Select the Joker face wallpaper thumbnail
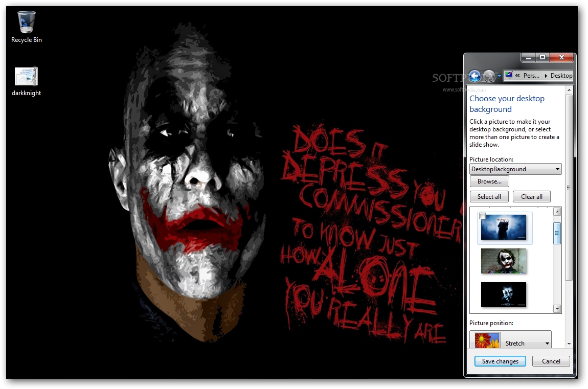 point(504,261)
